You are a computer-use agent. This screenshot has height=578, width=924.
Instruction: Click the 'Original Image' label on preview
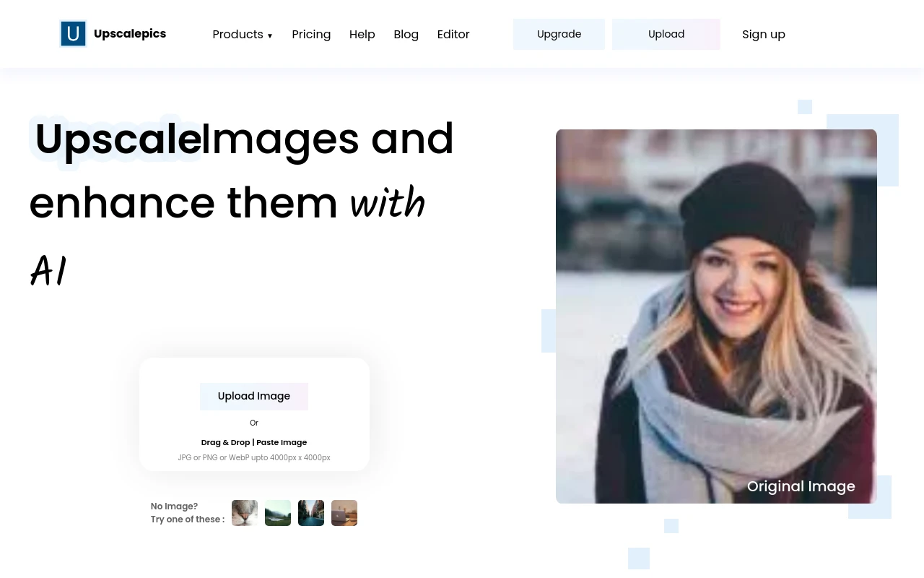tap(801, 486)
